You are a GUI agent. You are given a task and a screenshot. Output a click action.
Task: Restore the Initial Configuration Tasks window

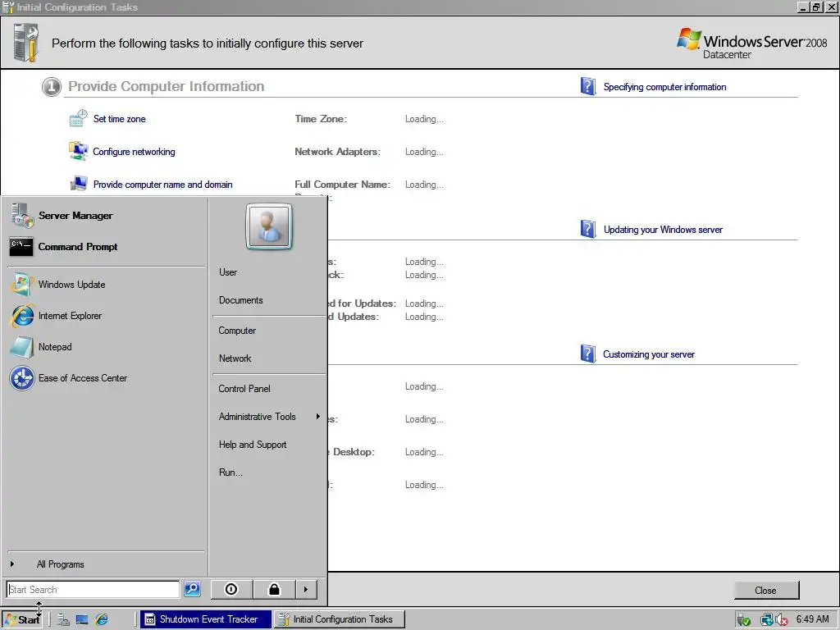click(x=816, y=7)
